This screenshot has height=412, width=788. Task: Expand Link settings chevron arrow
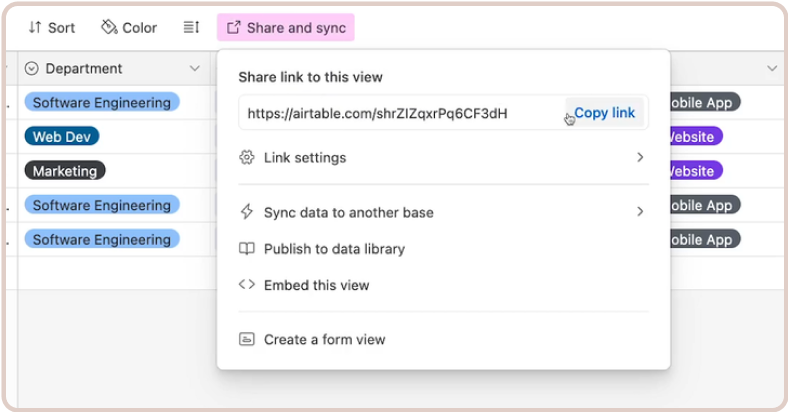point(640,158)
